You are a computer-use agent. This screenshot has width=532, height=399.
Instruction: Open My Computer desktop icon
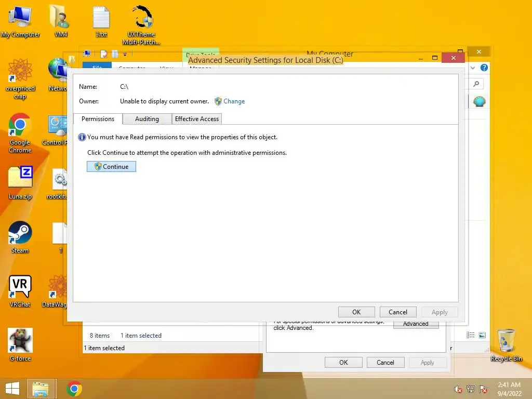coord(20,21)
